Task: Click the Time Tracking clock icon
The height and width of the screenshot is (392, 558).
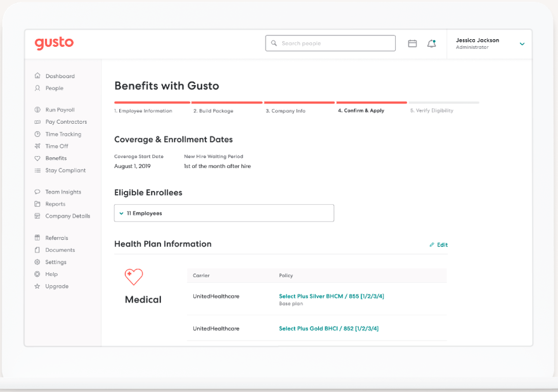Action: click(37, 134)
